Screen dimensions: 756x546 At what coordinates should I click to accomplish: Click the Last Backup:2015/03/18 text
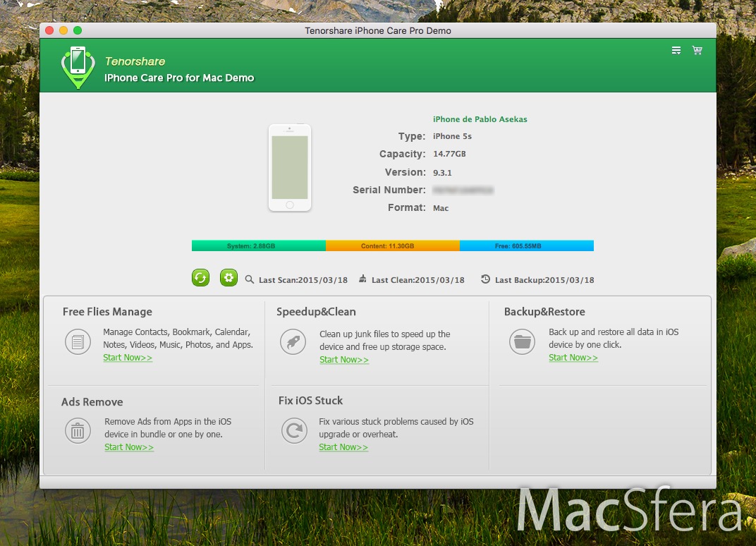pos(545,280)
